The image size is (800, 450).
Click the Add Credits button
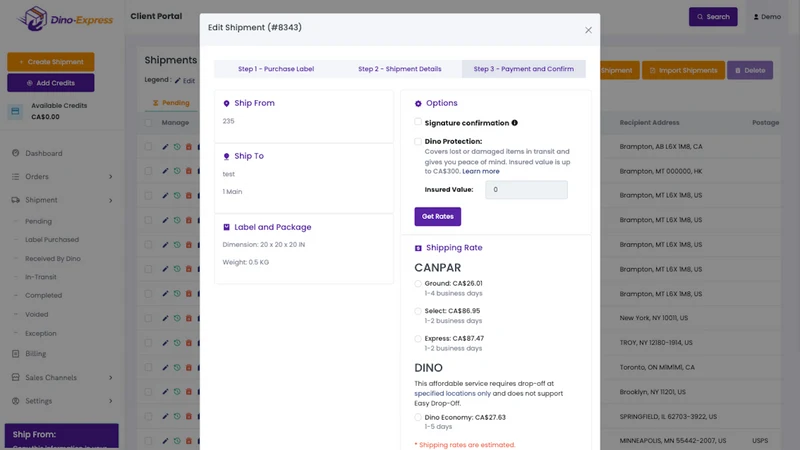point(51,83)
